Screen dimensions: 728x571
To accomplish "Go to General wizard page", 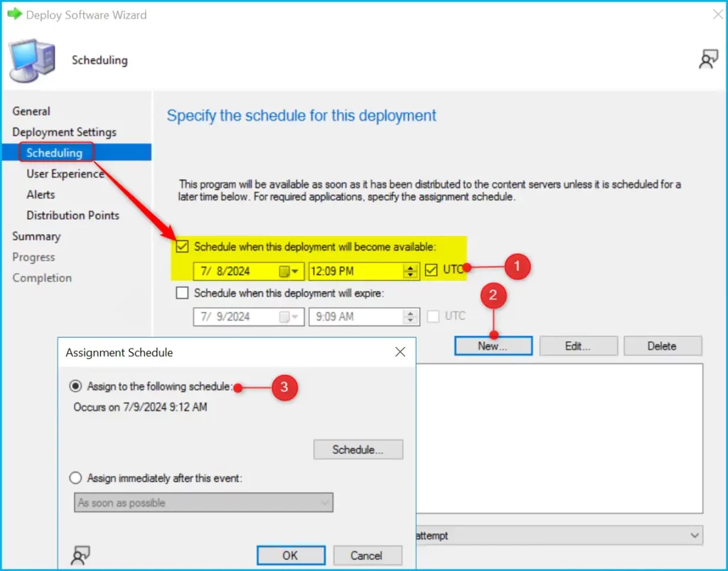I will [x=31, y=112].
